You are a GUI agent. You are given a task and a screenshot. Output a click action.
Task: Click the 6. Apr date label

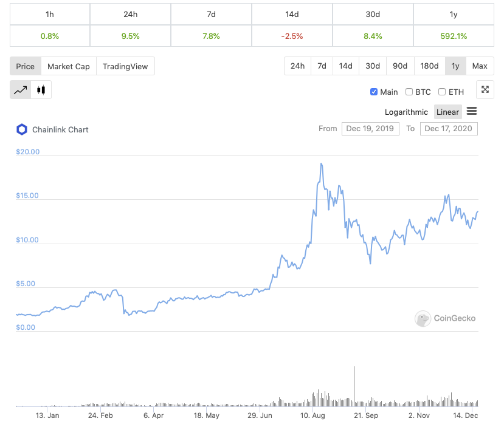tap(153, 415)
